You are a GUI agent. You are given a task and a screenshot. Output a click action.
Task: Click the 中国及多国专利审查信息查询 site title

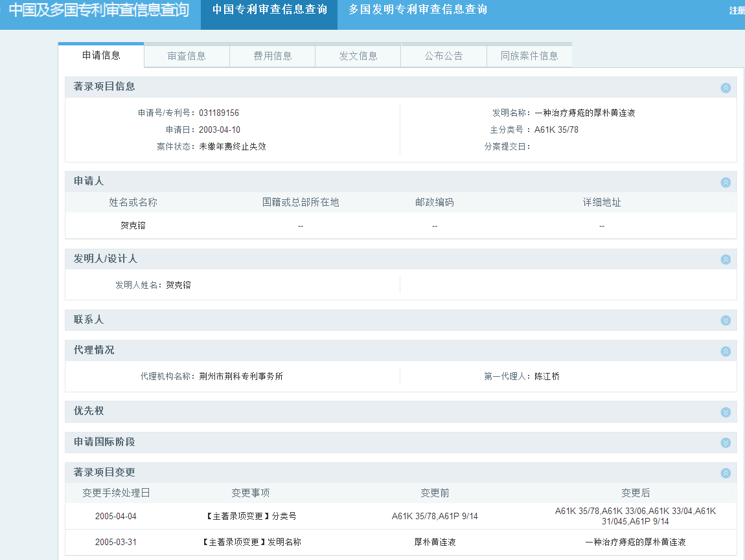tap(98, 10)
